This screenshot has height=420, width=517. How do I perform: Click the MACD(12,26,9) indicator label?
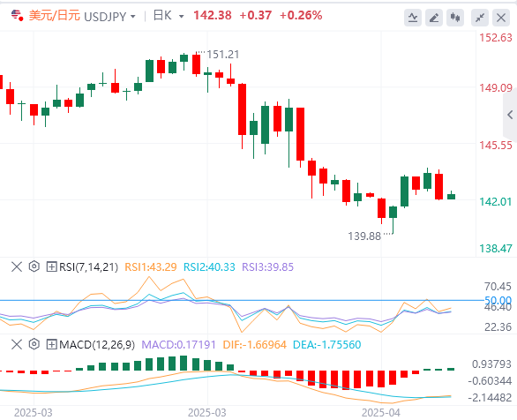coord(97,345)
